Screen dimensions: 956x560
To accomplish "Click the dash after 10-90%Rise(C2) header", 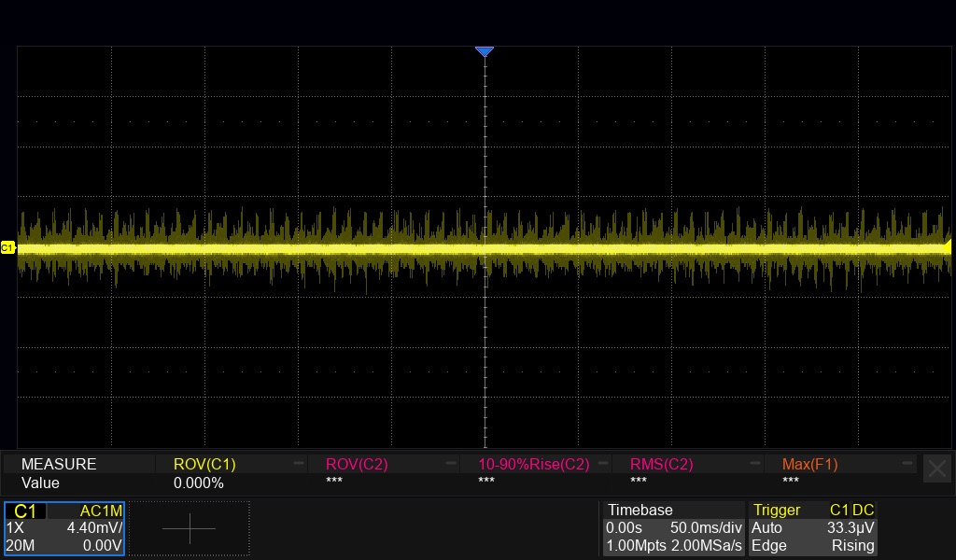I will (604, 463).
